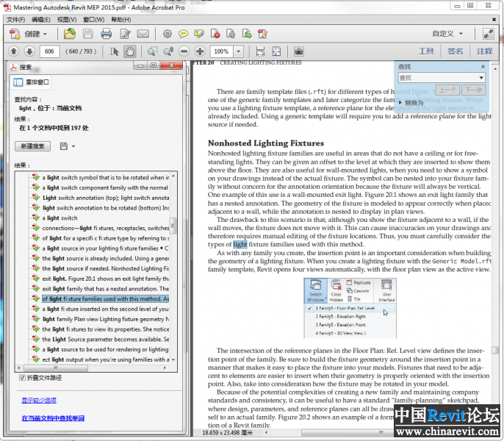Go to the next page arrow

pos(29,51)
